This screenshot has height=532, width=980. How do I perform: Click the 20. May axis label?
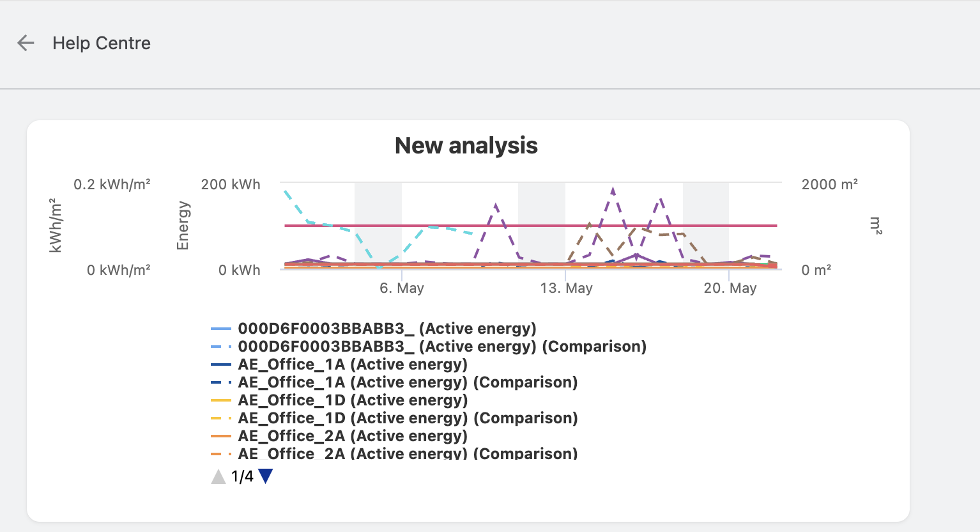pos(730,288)
